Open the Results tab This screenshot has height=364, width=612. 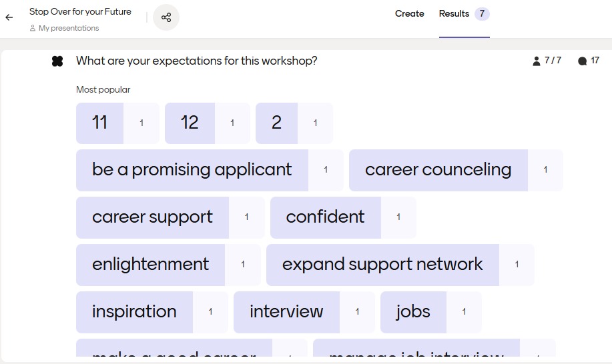pos(454,14)
